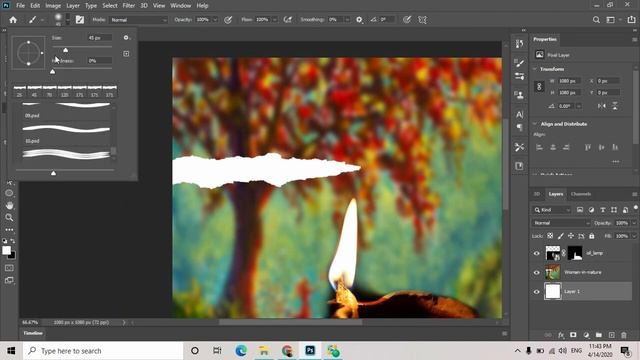Collapse the Transform section
This screenshot has width=640, height=360.
pyautogui.click(x=535, y=69)
